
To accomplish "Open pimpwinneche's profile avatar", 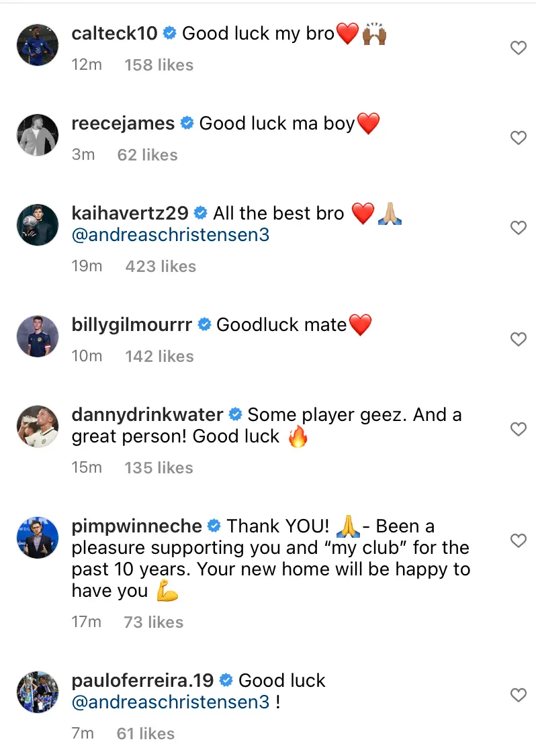I will tap(38, 537).
